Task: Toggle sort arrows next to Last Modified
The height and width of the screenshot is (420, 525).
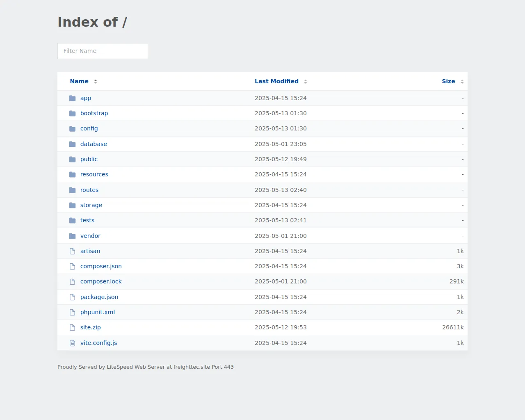Action: point(306,82)
